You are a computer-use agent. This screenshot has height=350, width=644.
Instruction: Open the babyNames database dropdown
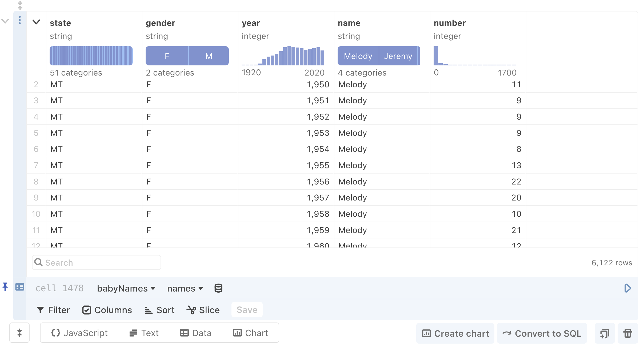125,288
